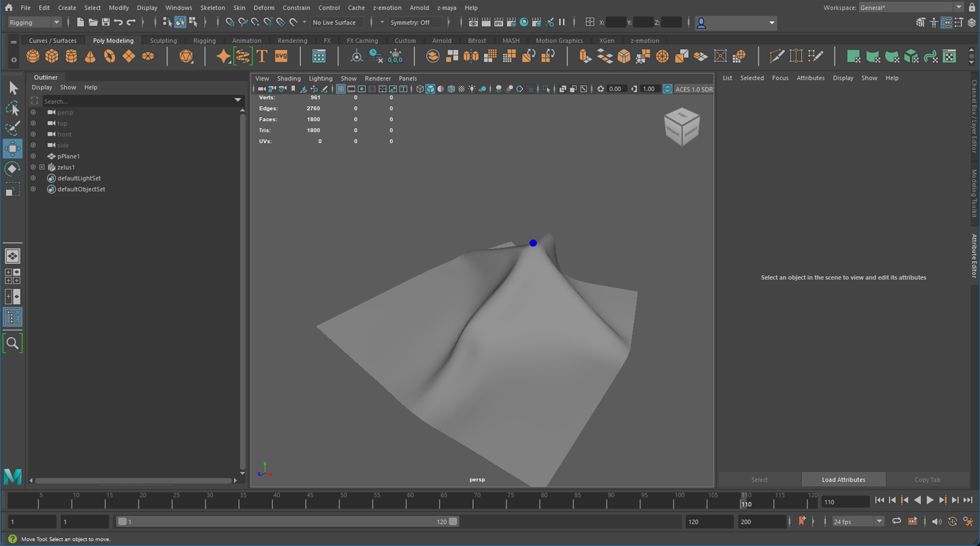Open the 24 fps frame rate dropdown
Image resolution: width=980 pixels, height=546 pixels.
pyautogui.click(x=857, y=521)
